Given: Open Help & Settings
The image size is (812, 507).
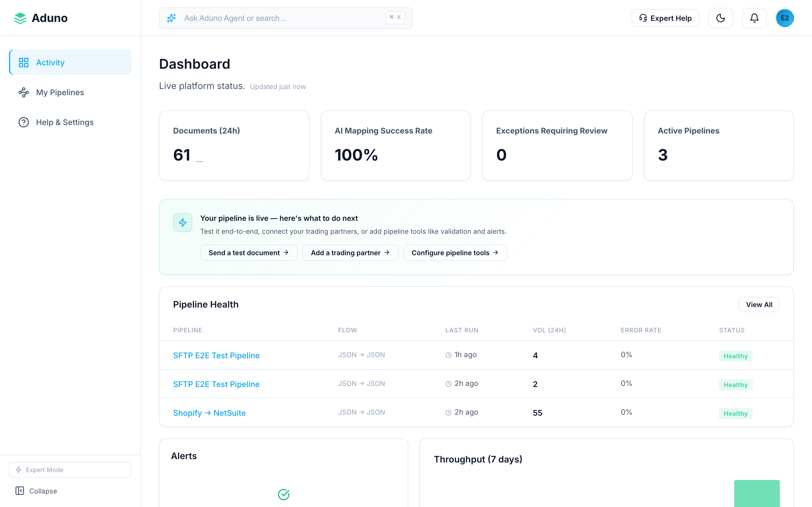Looking at the screenshot, I should (65, 122).
